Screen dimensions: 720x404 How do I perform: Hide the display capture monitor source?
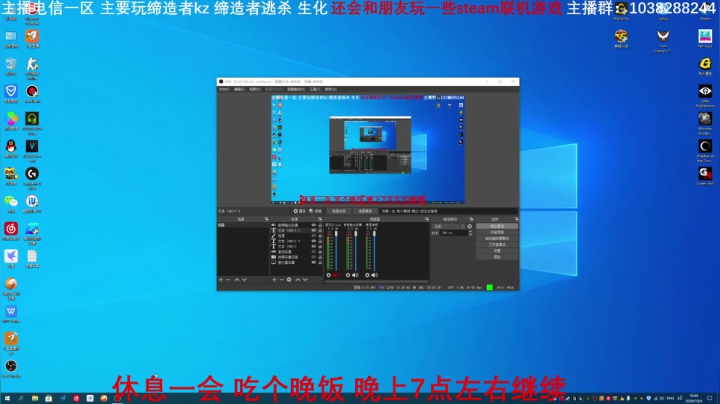click(314, 263)
